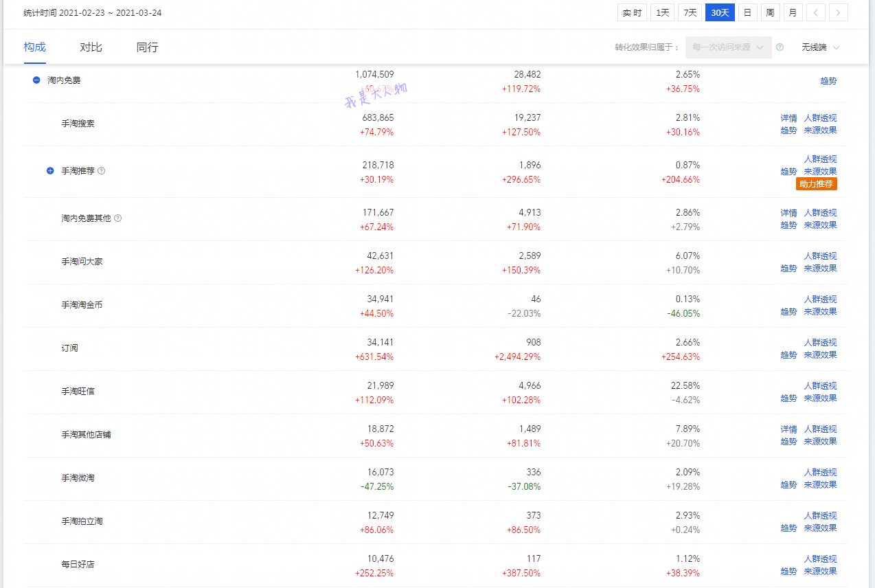Viewport: 875px width, 588px height.
Task: Collapse the 淘内免费 row
Action: [x=36, y=80]
